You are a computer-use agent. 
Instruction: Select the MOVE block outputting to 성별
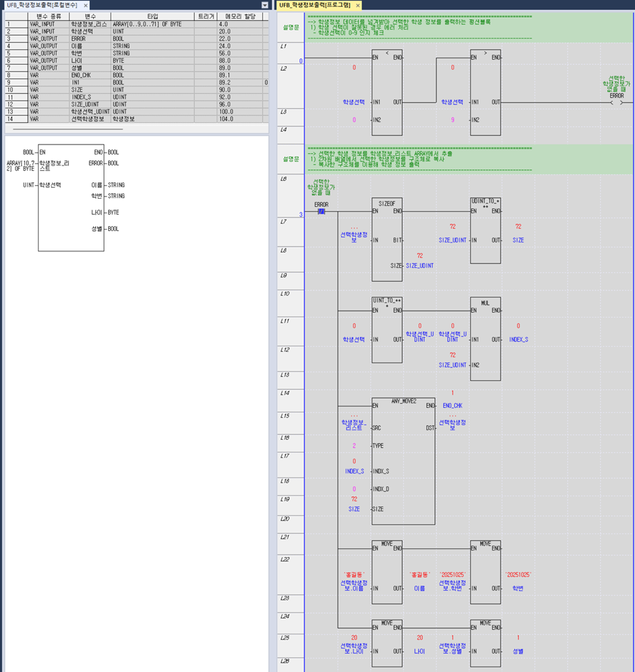485,643
